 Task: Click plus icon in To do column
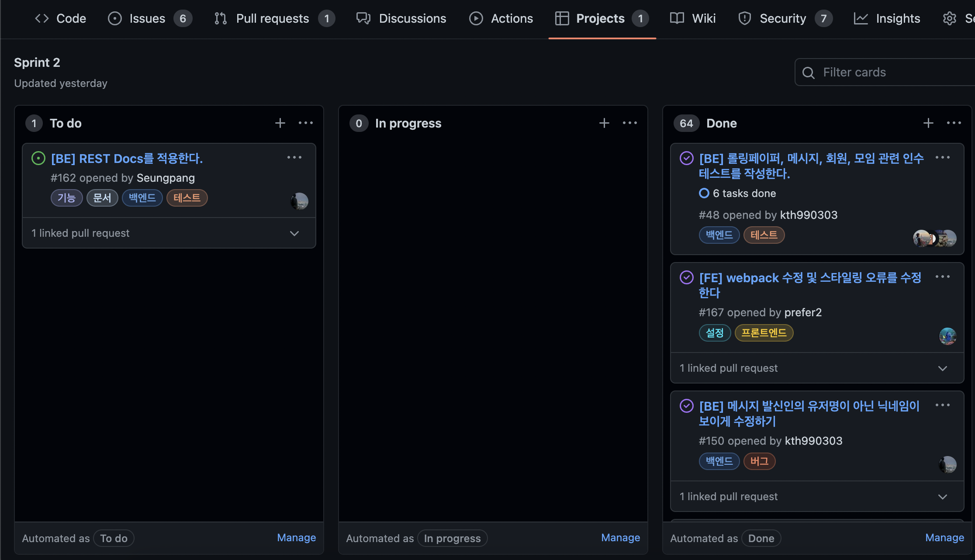point(280,123)
